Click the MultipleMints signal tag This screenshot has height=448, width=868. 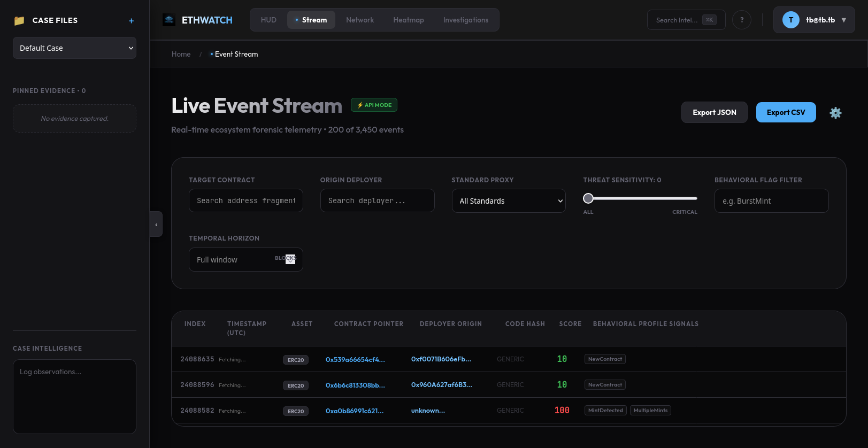650,411
